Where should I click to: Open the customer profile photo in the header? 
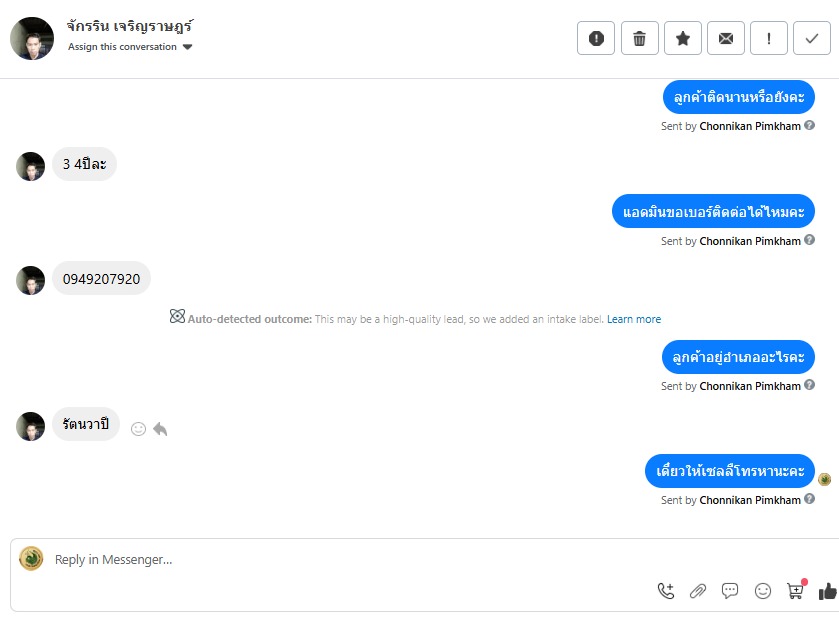[x=32, y=39]
